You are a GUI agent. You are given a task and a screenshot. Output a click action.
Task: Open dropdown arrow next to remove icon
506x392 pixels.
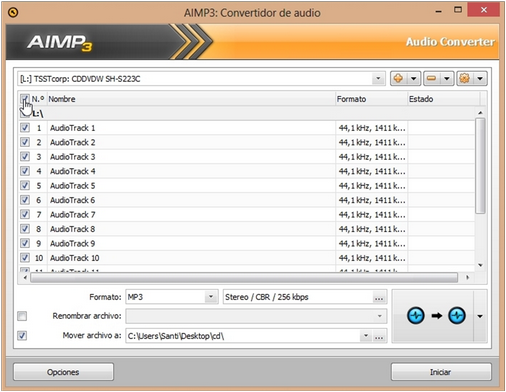coord(447,79)
